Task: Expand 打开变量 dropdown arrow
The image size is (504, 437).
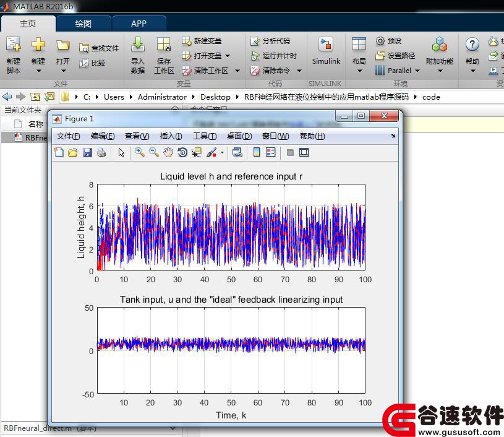Action: [228, 56]
